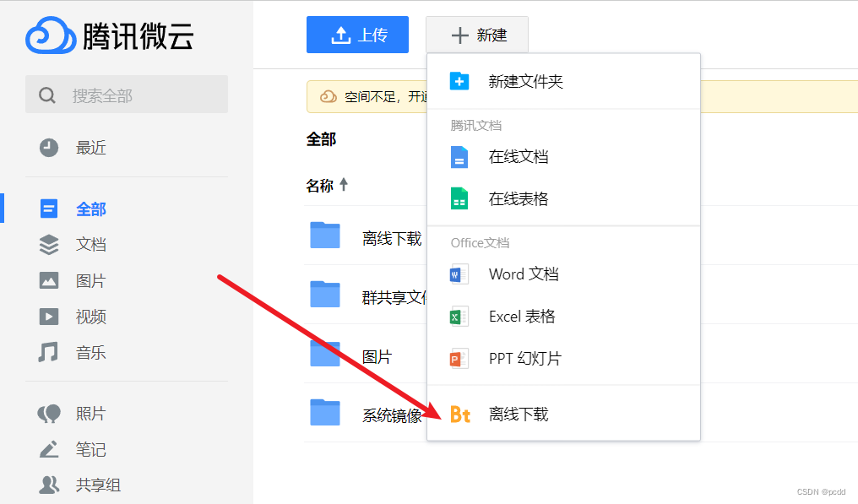Click the Tencent Weiyun cloud logo
The height and width of the screenshot is (504, 858).
[51, 35]
